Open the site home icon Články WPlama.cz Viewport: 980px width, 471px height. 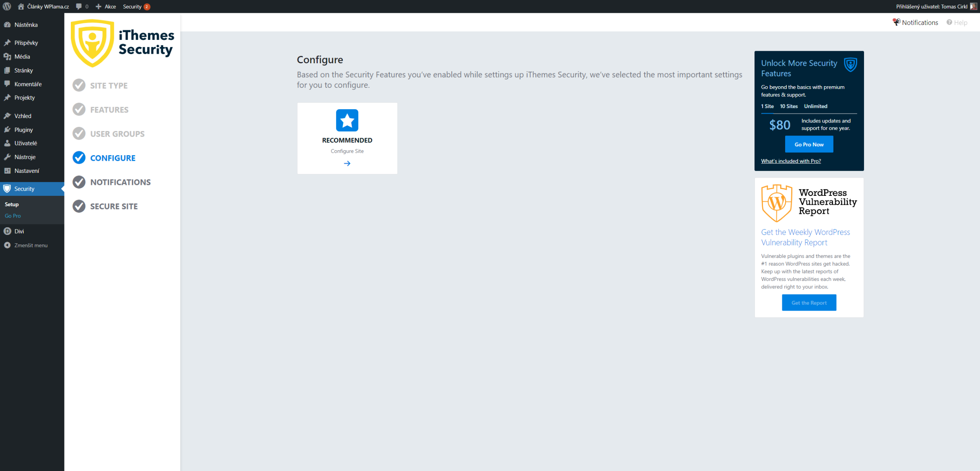pos(21,6)
